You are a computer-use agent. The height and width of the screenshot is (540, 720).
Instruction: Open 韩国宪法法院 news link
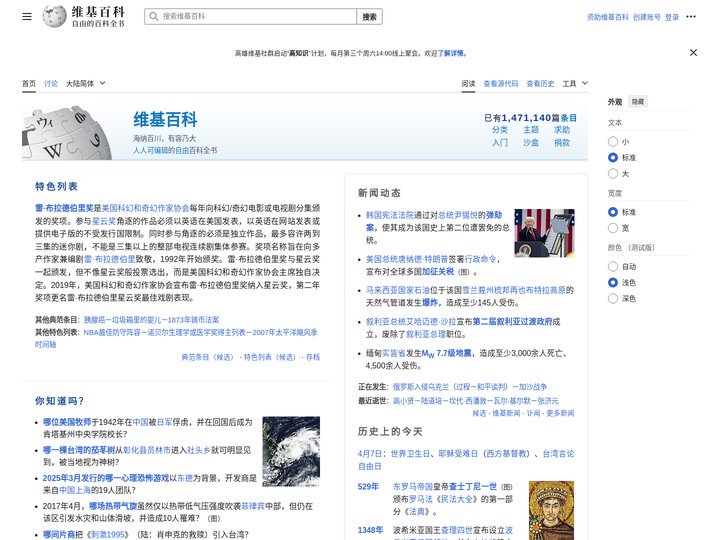[390, 215]
